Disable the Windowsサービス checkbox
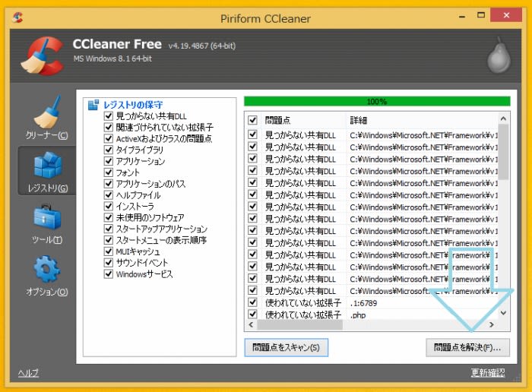This screenshot has height=392, width=532. (109, 274)
